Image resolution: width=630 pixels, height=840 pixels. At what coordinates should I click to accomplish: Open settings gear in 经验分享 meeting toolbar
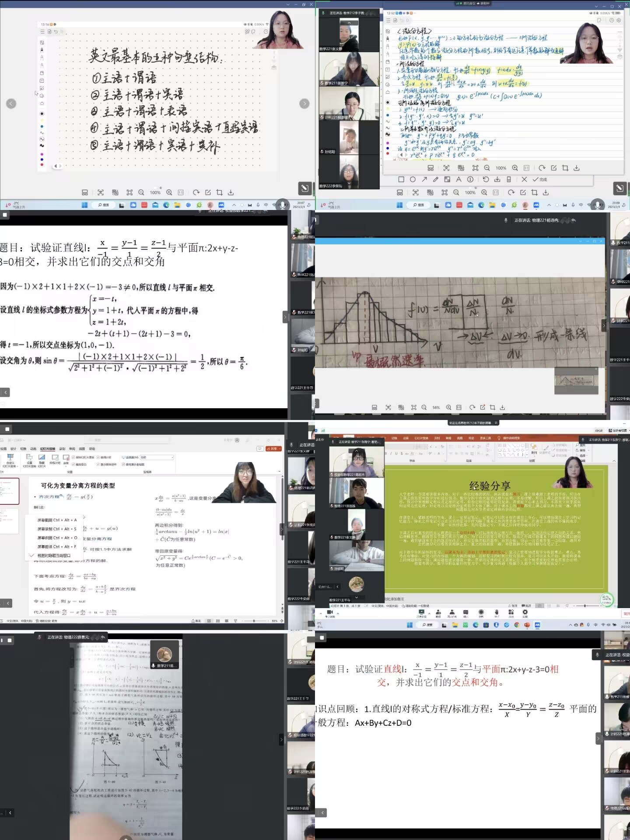[x=525, y=613]
